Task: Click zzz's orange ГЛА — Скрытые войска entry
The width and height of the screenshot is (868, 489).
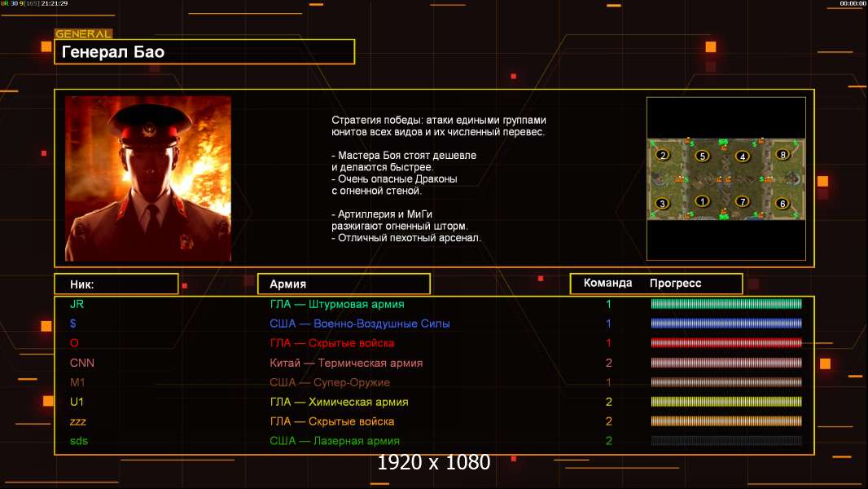Action: coord(332,421)
